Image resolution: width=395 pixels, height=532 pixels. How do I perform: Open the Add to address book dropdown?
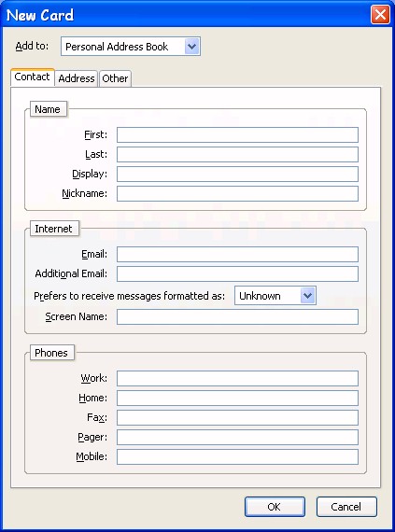click(131, 46)
